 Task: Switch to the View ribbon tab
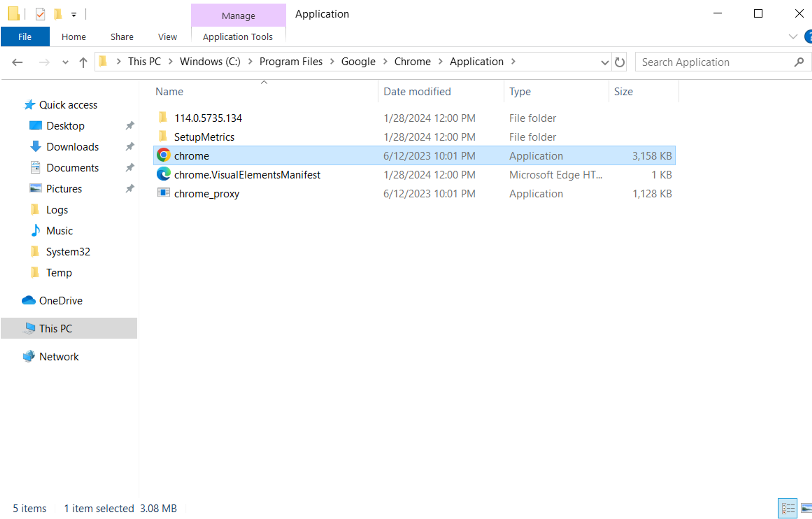click(167, 37)
